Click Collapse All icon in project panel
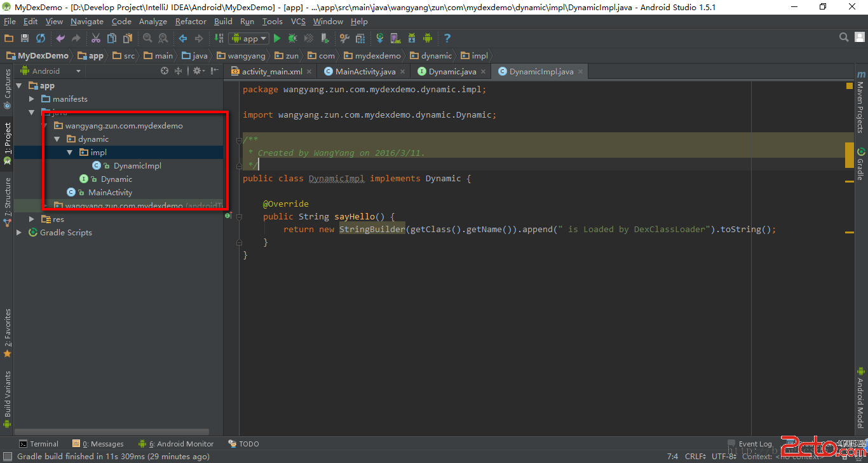Screen dimensions: 868x463 tap(179, 71)
